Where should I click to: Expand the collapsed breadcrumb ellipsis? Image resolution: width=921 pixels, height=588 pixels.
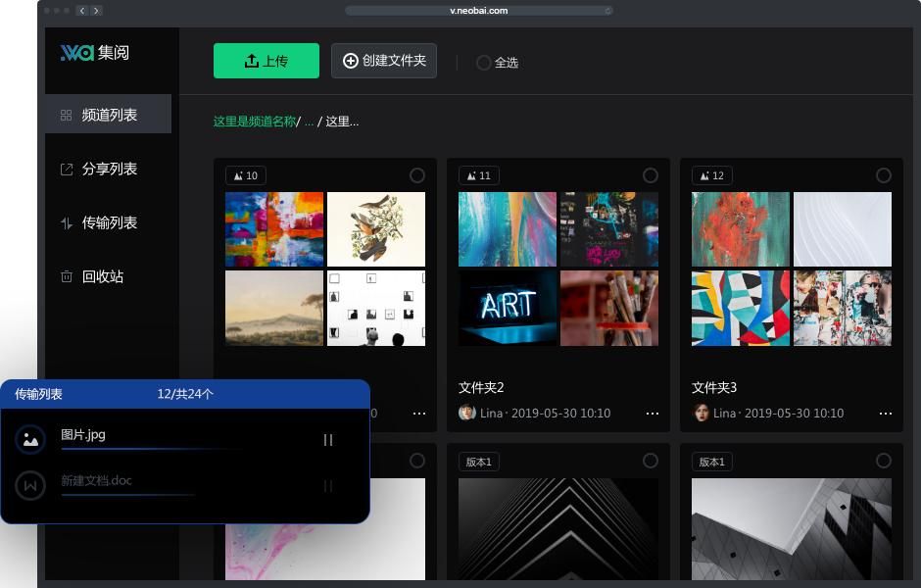(309, 122)
